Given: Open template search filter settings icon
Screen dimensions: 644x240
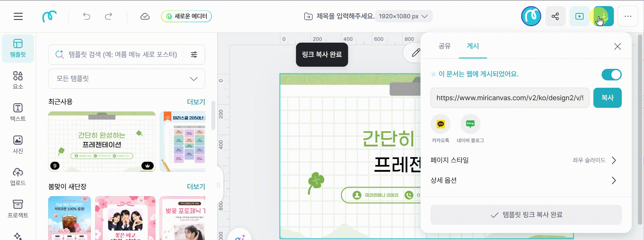Looking at the screenshot, I should click(194, 55).
